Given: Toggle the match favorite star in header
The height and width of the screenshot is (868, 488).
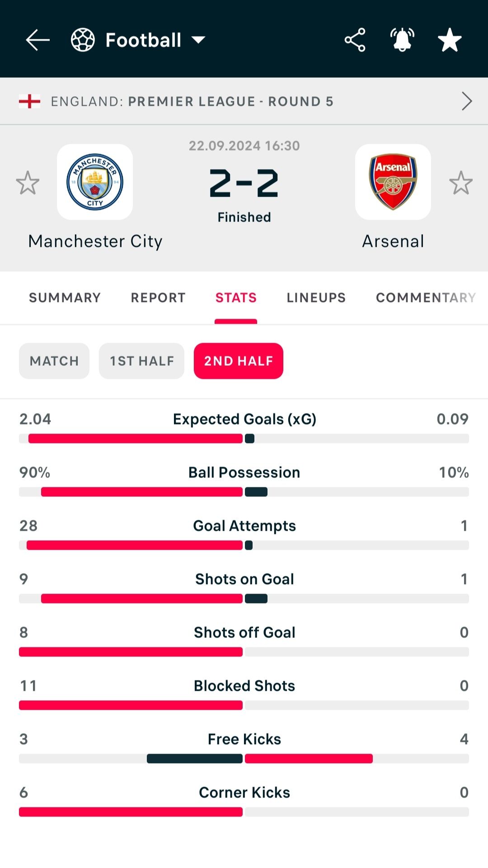Looking at the screenshot, I should [450, 40].
